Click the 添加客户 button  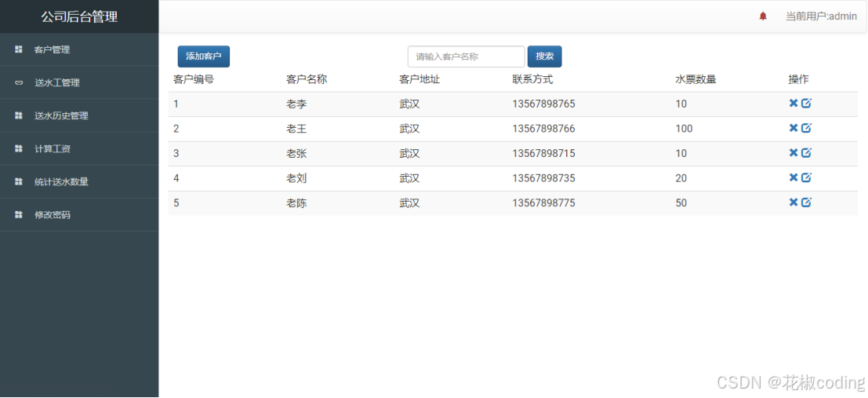(204, 57)
